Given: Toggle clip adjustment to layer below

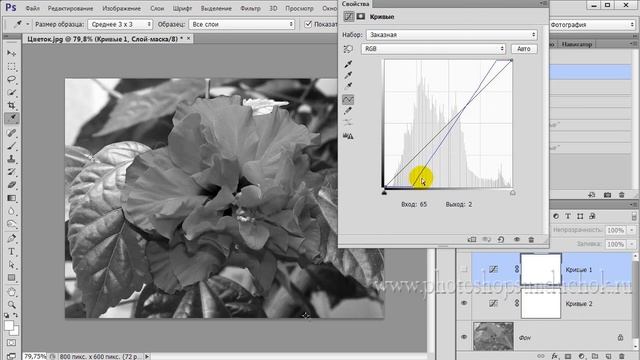Looking at the screenshot, I should [x=471, y=240].
